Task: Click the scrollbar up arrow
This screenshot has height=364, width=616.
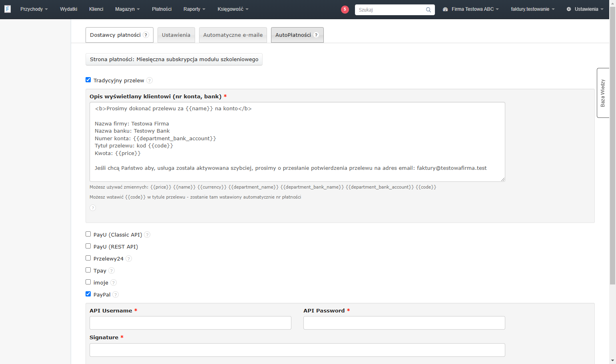Action: 612,3
